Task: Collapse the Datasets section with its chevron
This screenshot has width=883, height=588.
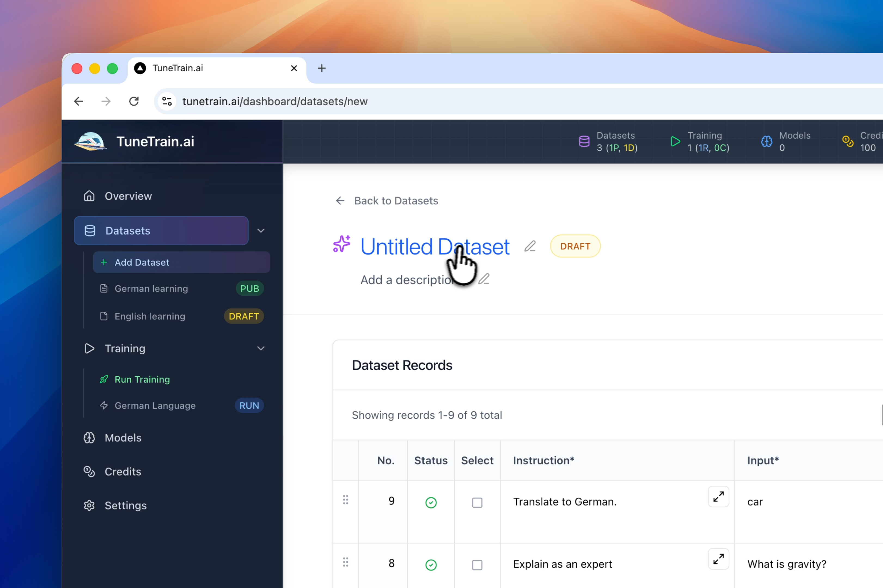Action: [x=261, y=231]
